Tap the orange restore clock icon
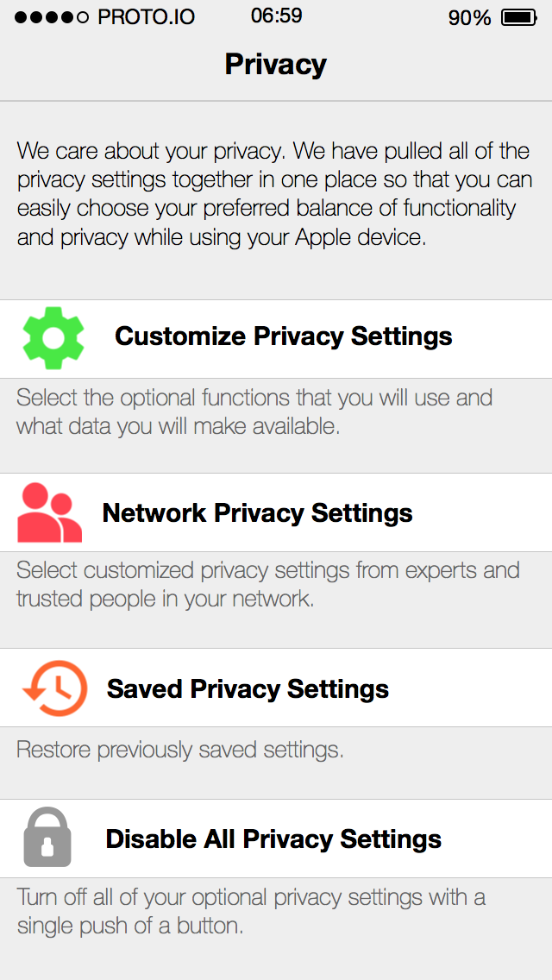The width and height of the screenshot is (552, 980). [54, 688]
